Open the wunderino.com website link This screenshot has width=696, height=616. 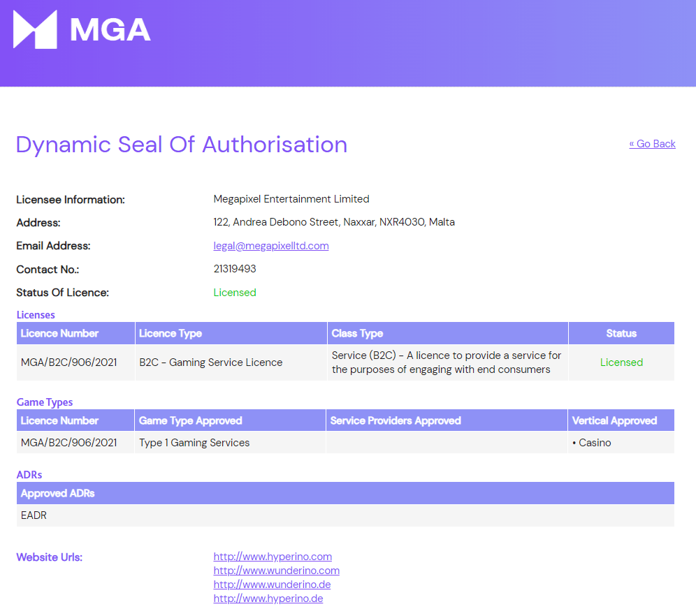(277, 571)
